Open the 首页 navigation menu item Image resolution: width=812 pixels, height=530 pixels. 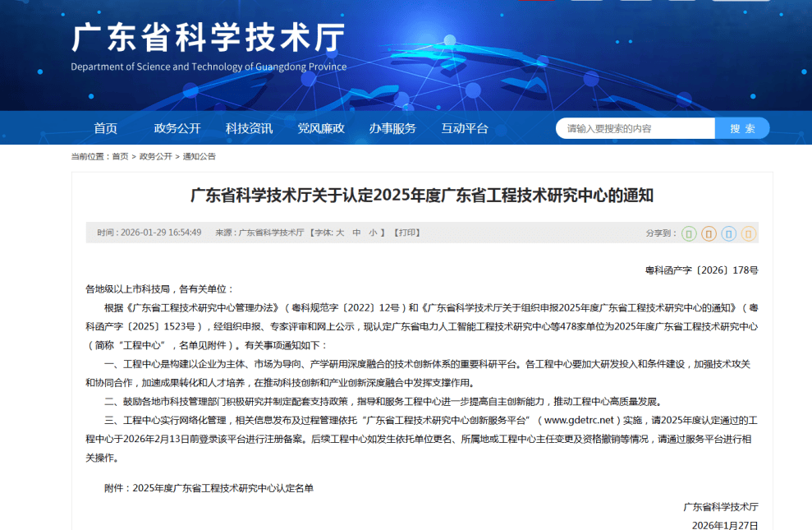tap(105, 128)
